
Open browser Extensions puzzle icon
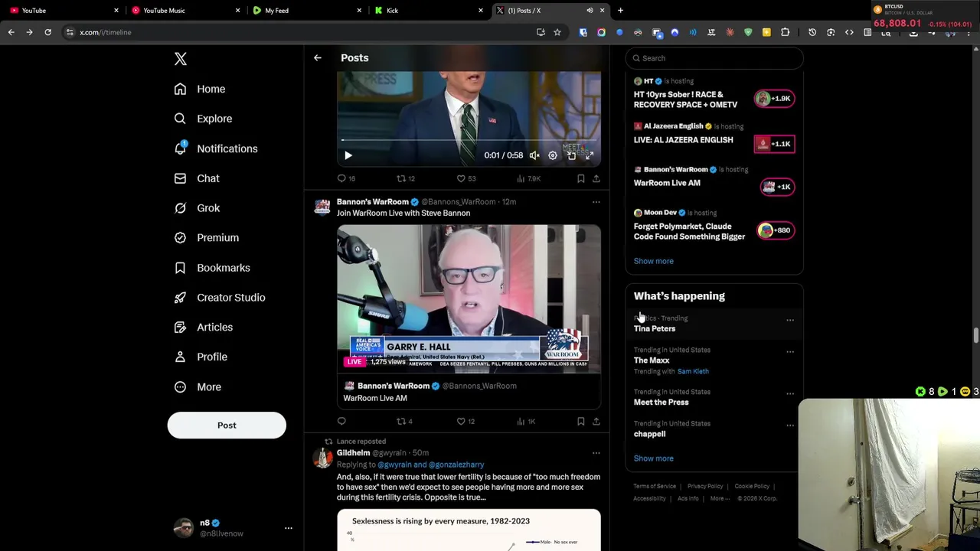click(786, 32)
